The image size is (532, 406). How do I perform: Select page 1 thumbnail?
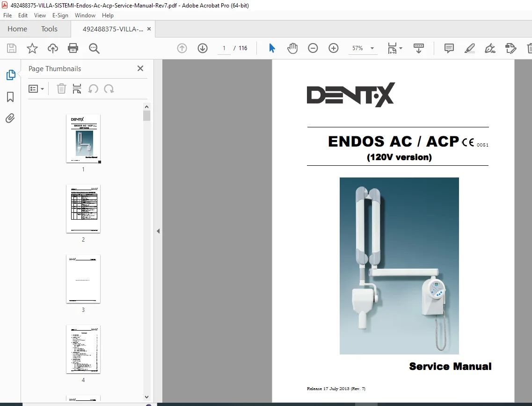coord(83,139)
